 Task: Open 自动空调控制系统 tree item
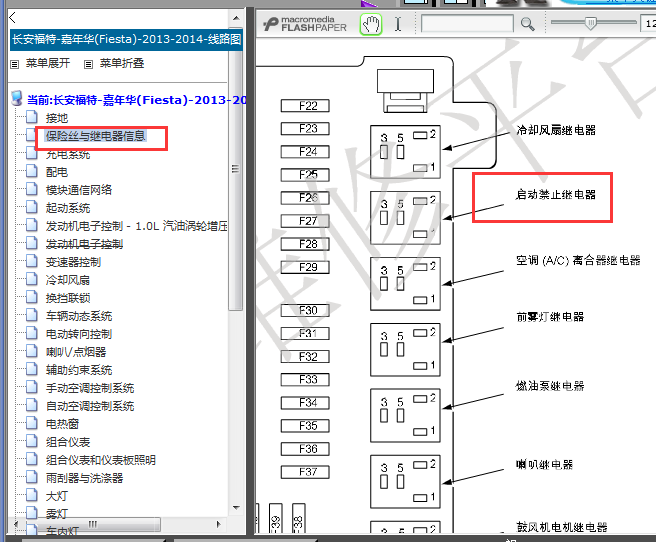click(x=90, y=406)
